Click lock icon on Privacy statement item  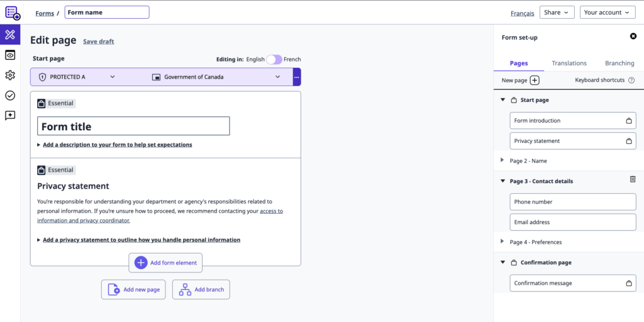628,141
